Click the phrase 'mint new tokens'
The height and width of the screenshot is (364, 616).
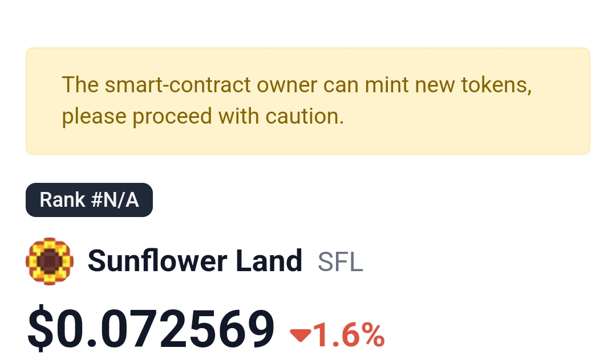(448, 85)
